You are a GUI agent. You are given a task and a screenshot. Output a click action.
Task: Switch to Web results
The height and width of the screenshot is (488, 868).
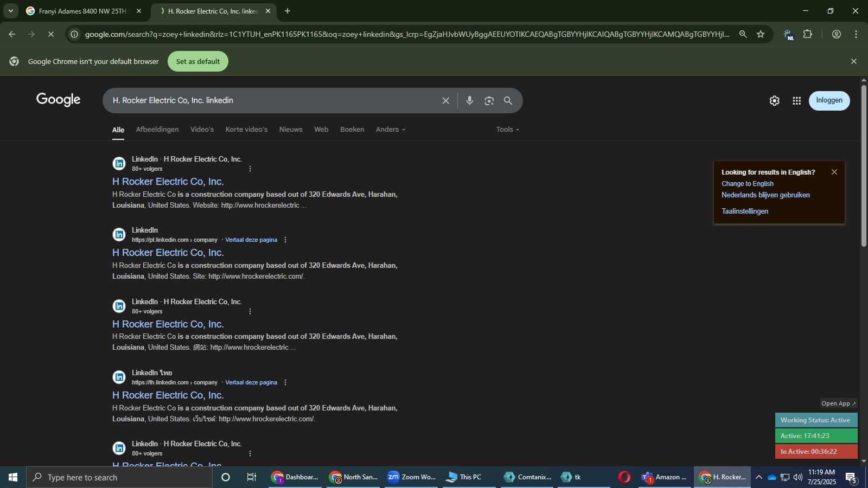pos(321,130)
